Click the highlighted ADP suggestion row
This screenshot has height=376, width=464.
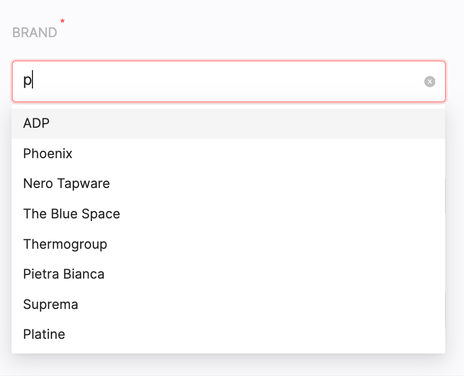tap(228, 123)
